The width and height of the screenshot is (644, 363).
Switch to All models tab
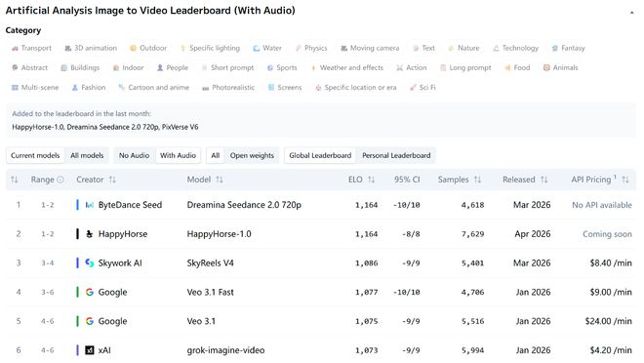87,155
